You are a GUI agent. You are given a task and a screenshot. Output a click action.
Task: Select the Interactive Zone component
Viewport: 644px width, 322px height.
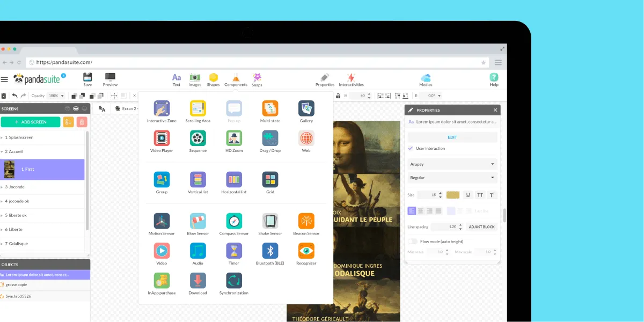pyautogui.click(x=162, y=109)
